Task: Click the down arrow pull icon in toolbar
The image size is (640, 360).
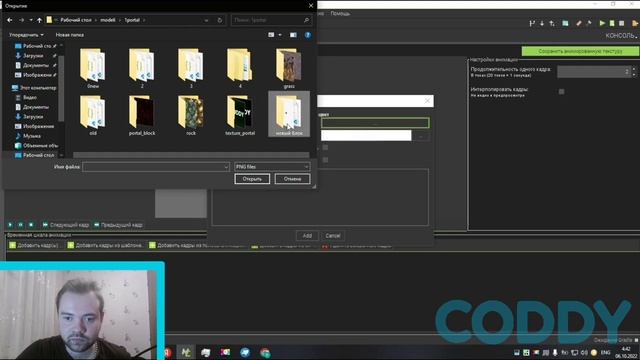Action: (x=542, y=23)
